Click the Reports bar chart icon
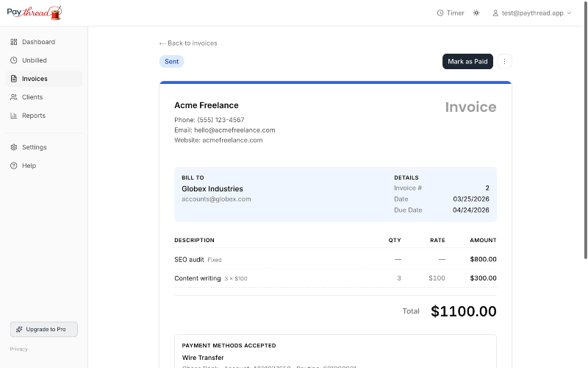This screenshot has height=368, width=588. click(x=14, y=116)
